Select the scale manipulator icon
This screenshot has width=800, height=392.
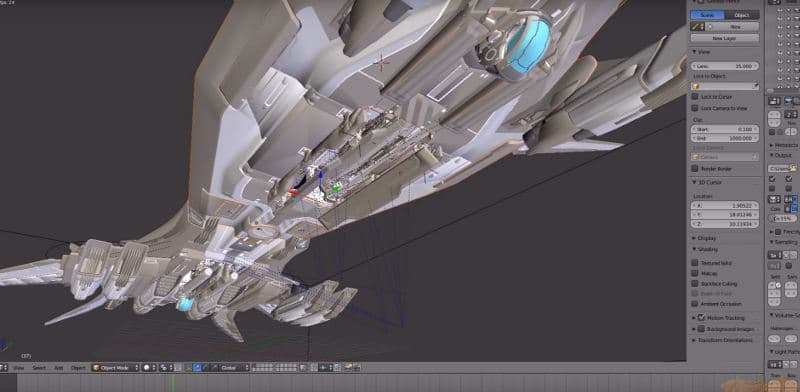point(214,368)
